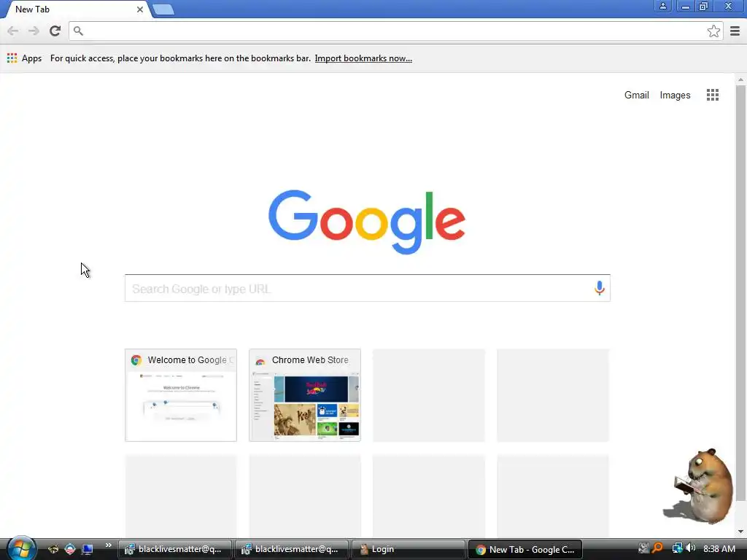This screenshot has height=560, width=747.
Task: Click the Chrome user profile button
Action: tap(662, 6)
